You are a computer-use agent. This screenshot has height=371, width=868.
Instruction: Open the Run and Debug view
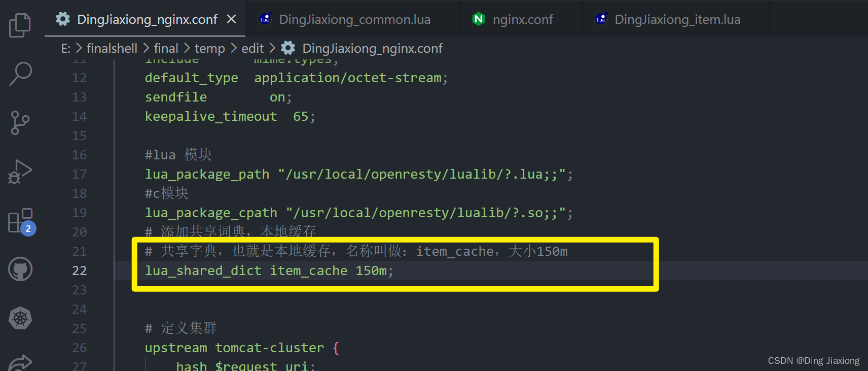click(20, 172)
